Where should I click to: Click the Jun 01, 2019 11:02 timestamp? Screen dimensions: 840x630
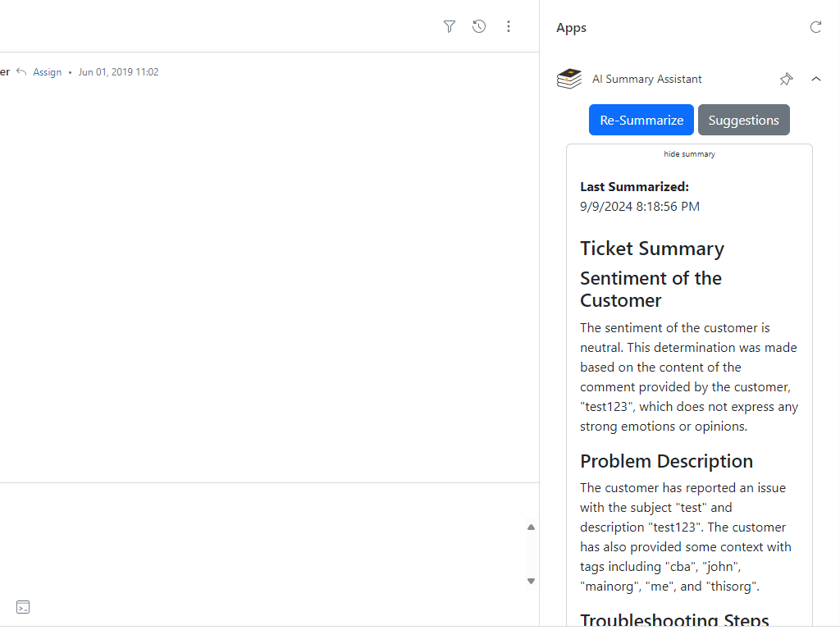(x=118, y=72)
